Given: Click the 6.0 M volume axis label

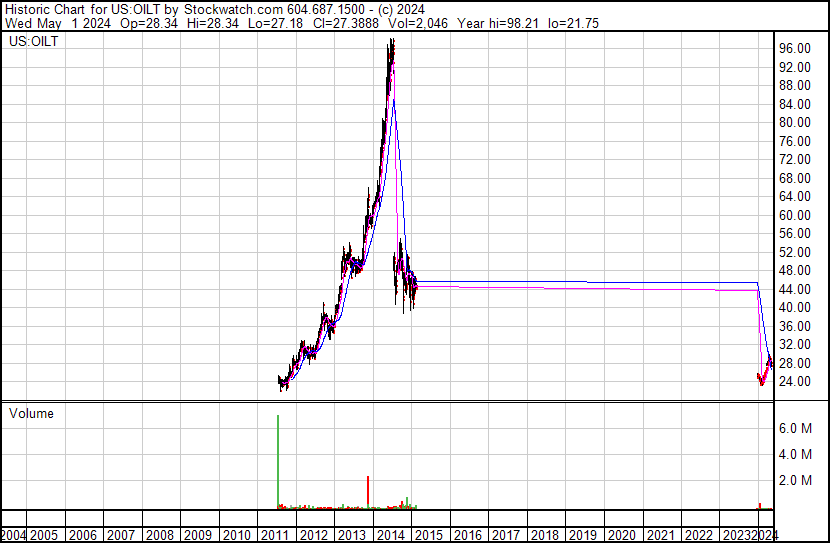Looking at the screenshot, I should (x=795, y=428).
